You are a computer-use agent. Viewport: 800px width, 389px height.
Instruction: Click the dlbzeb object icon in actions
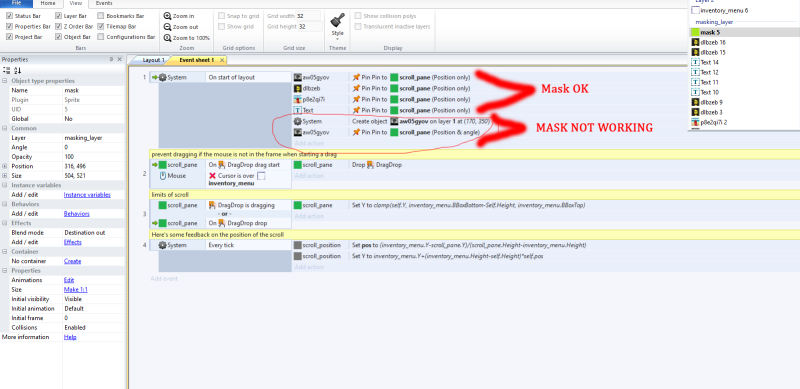click(298, 88)
